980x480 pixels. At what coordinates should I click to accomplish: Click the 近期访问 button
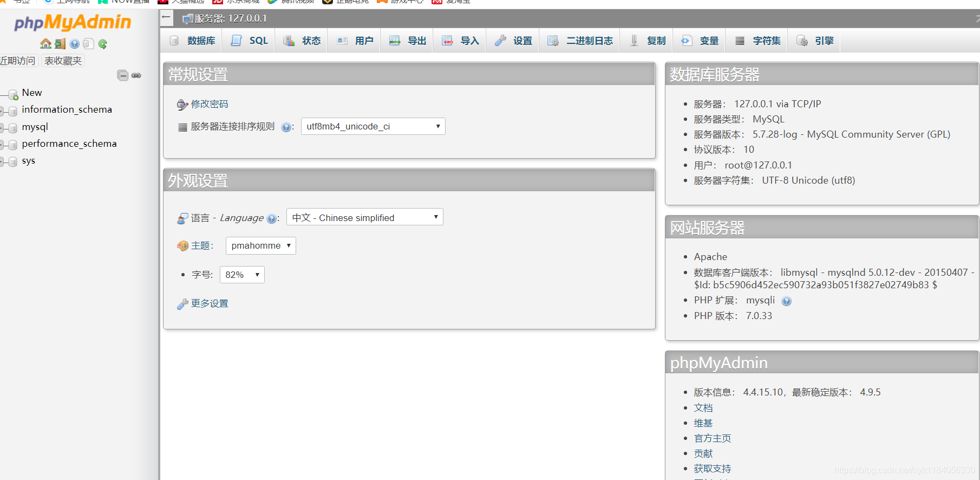coord(17,61)
